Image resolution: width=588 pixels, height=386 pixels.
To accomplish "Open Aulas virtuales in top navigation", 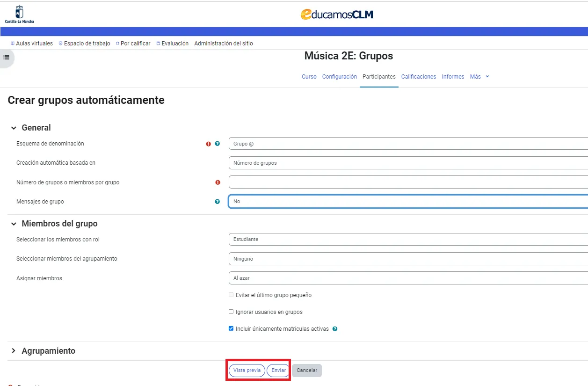I will tap(32, 44).
